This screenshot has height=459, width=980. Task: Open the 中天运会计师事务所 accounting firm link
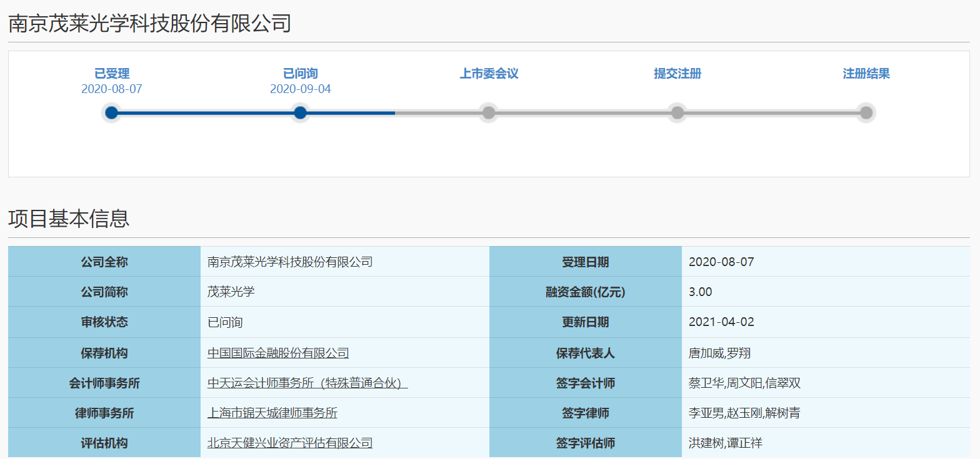pos(307,383)
